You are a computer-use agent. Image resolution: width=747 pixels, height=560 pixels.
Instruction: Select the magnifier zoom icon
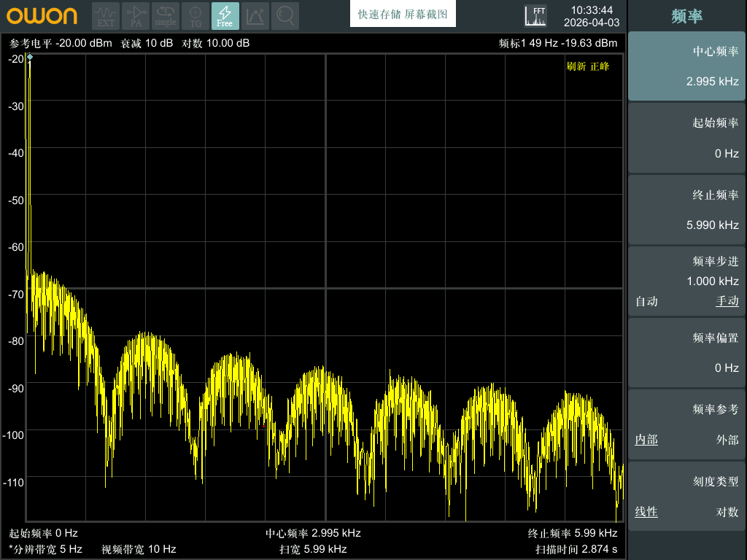pyautogui.click(x=285, y=16)
